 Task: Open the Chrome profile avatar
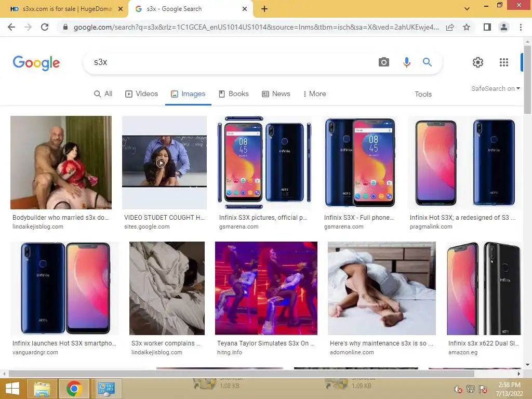click(x=504, y=27)
